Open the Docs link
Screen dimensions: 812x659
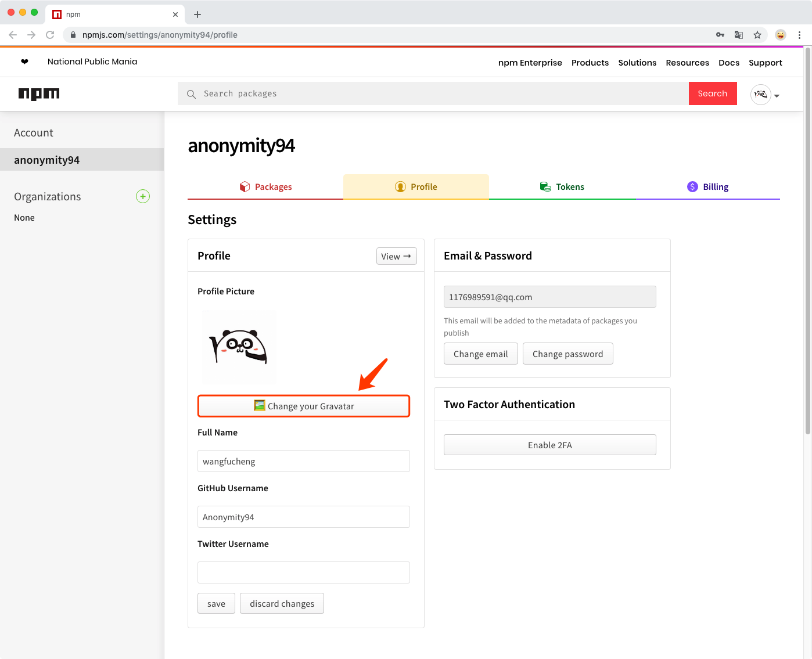[729, 63]
